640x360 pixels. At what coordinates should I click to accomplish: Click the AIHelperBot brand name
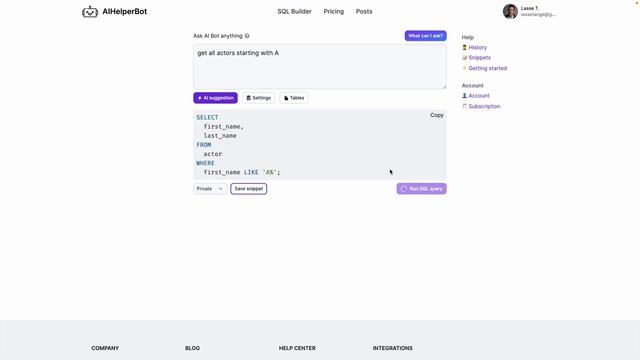tap(124, 11)
